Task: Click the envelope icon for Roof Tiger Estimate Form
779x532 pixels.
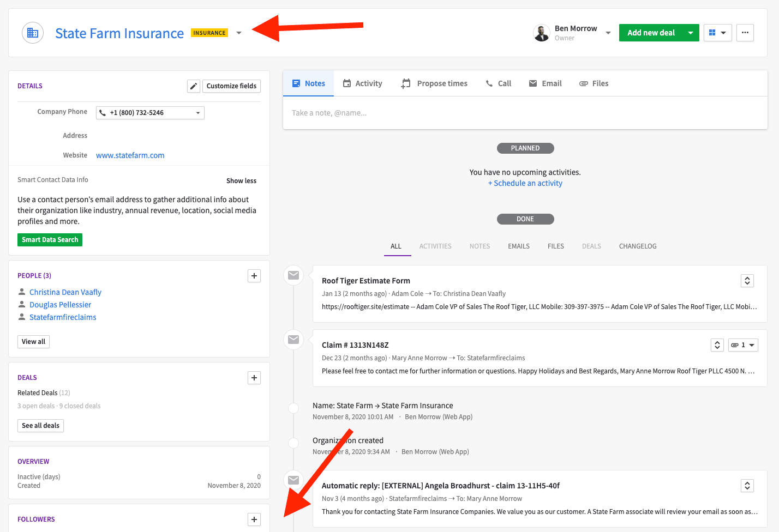Action: [x=293, y=275]
